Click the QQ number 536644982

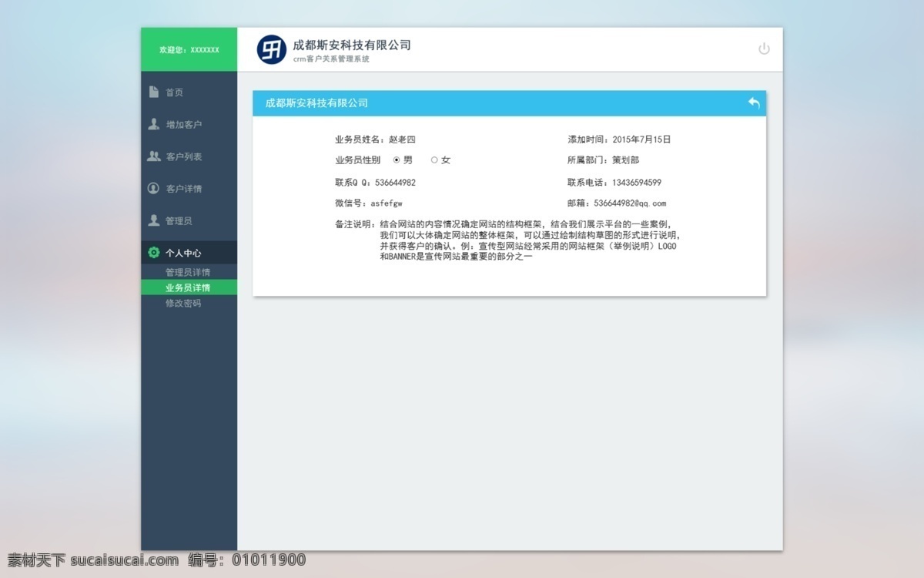(395, 183)
